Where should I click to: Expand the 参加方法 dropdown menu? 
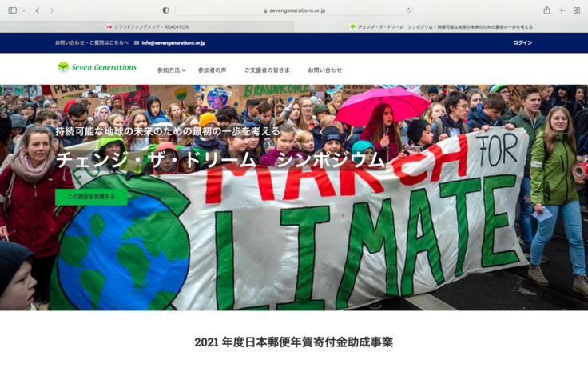click(171, 70)
